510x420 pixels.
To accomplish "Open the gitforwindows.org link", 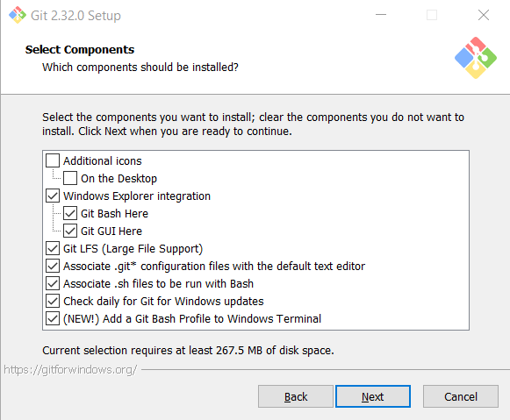I will [70, 370].
